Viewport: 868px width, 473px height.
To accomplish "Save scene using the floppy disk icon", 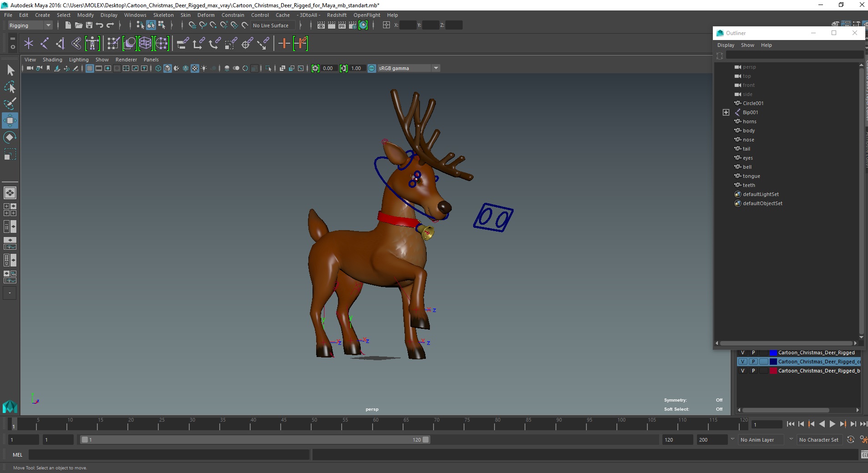I will pyautogui.click(x=89, y=25).
